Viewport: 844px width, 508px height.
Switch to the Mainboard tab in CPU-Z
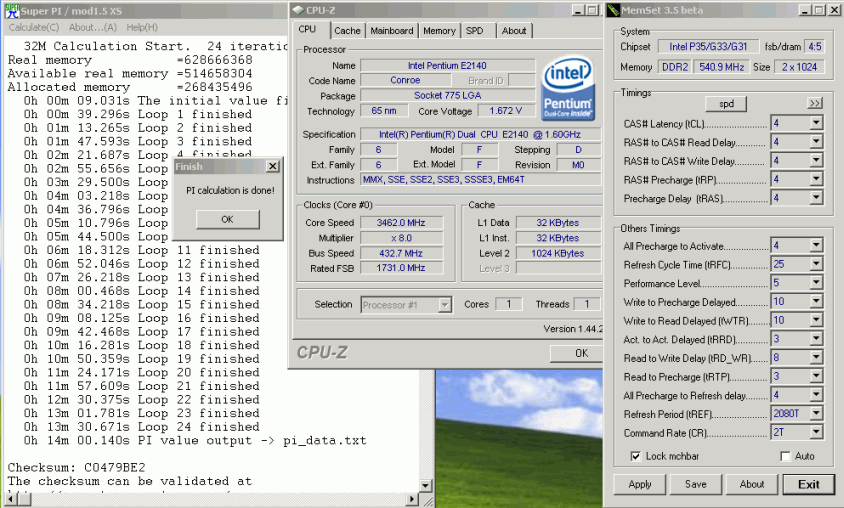[392, 31]
